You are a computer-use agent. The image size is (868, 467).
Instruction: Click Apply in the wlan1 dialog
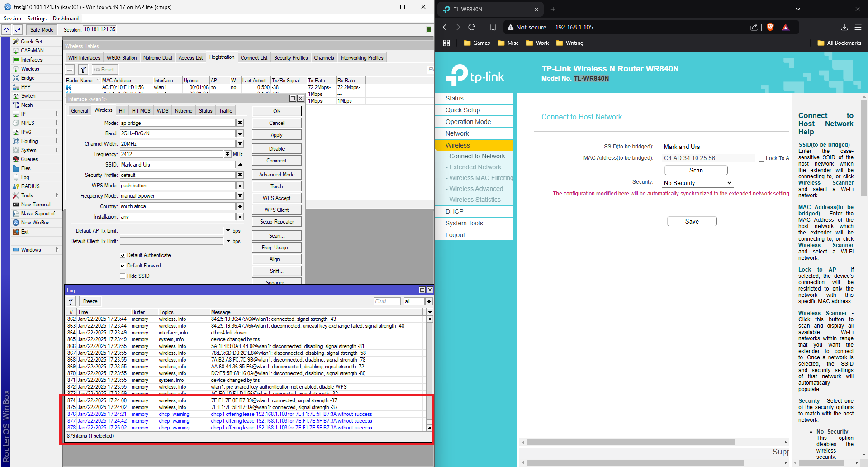pyautogui.click(x=277, y=135)
